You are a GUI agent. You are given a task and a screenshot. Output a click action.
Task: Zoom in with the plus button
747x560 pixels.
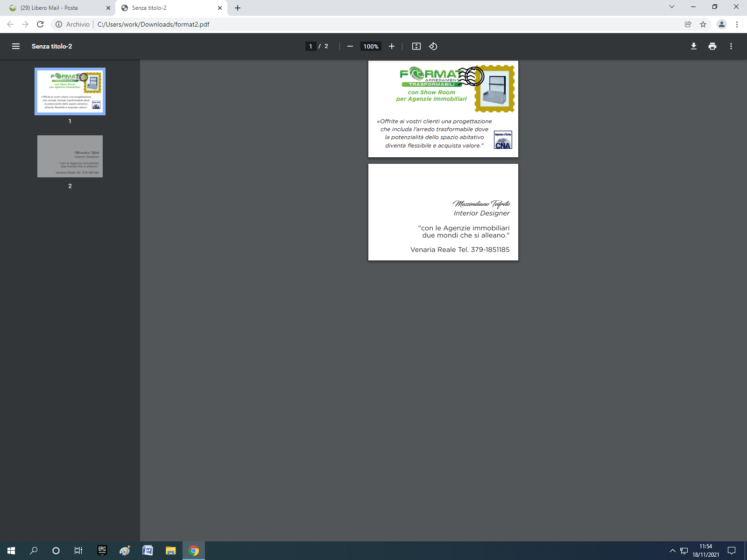pos(392,46)
